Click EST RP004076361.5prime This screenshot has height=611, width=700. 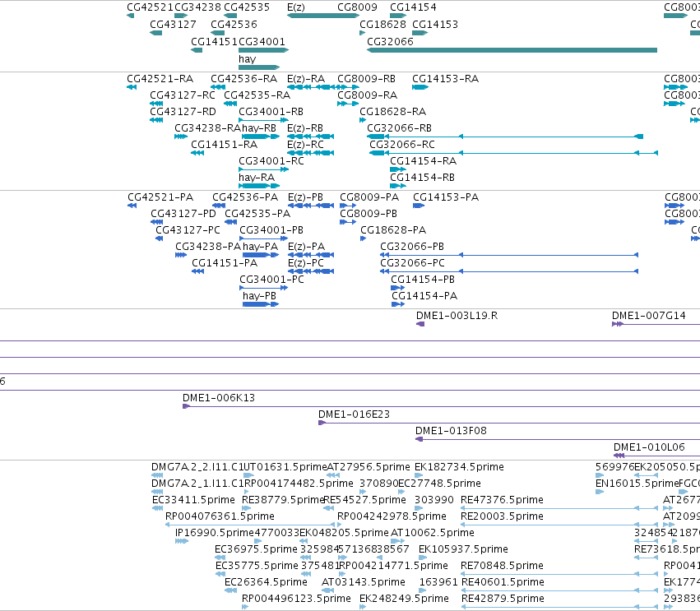pos(220,516)
